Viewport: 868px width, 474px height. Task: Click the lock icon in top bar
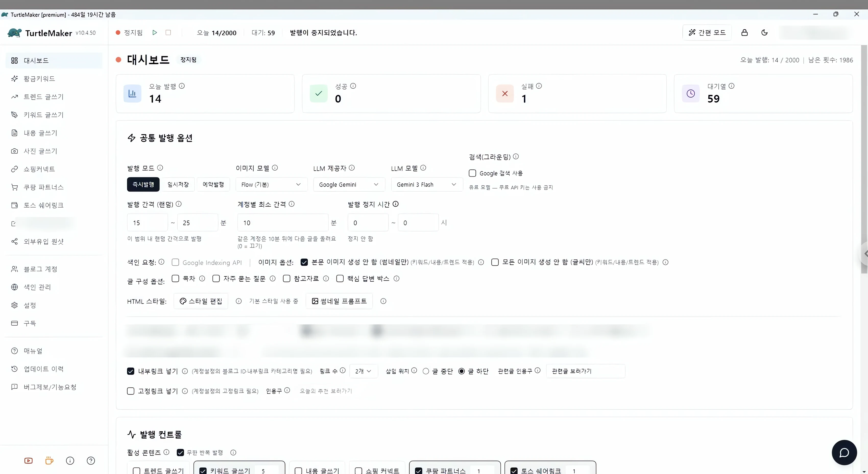click(x=744, y=32)
